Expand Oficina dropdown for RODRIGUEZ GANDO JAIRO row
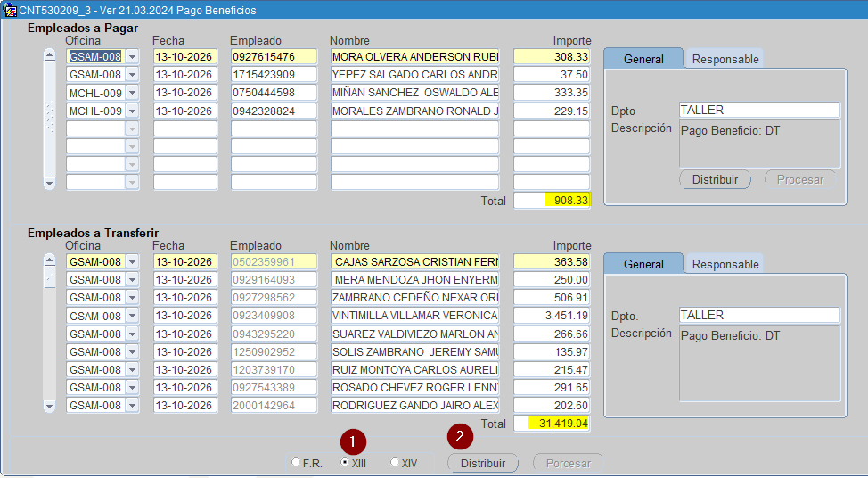 coord(132,406)
